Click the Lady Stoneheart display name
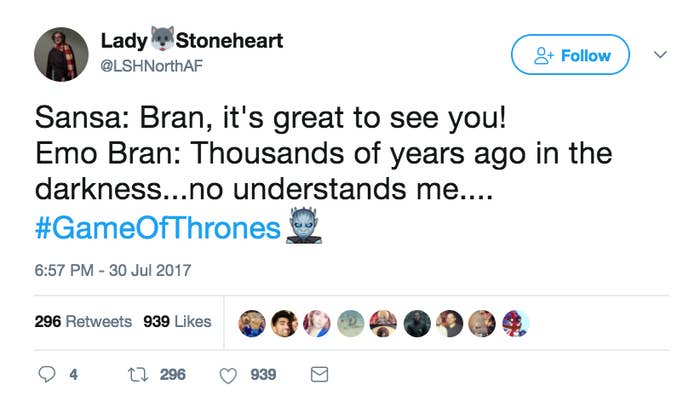 pyautogui.click(x=192, y=41)
